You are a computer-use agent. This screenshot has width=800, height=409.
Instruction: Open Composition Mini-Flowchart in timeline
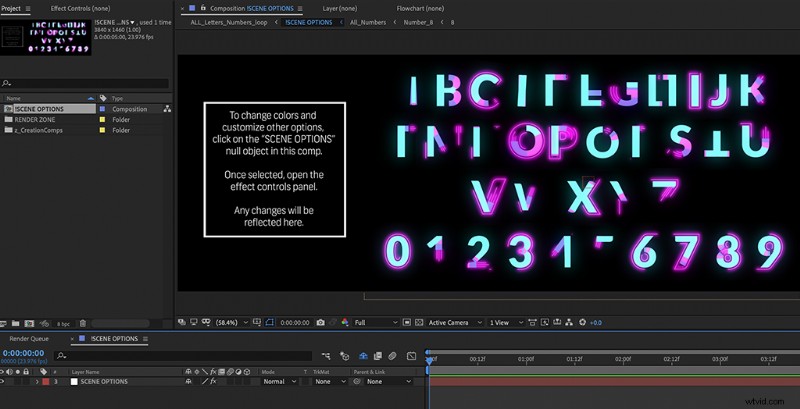[x=326, y=356]
